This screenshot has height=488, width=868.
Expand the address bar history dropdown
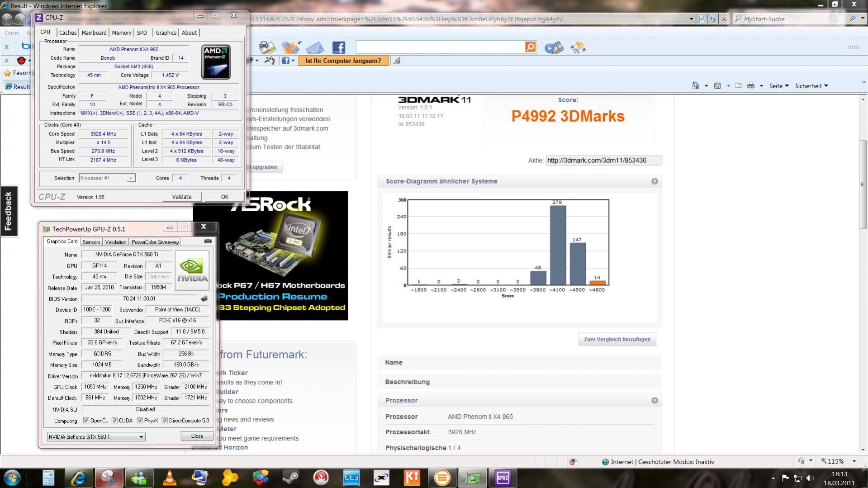691,19
